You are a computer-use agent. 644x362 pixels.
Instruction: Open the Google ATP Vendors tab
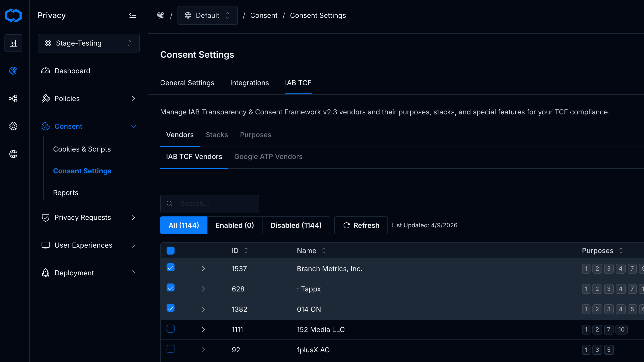[268, 156]
